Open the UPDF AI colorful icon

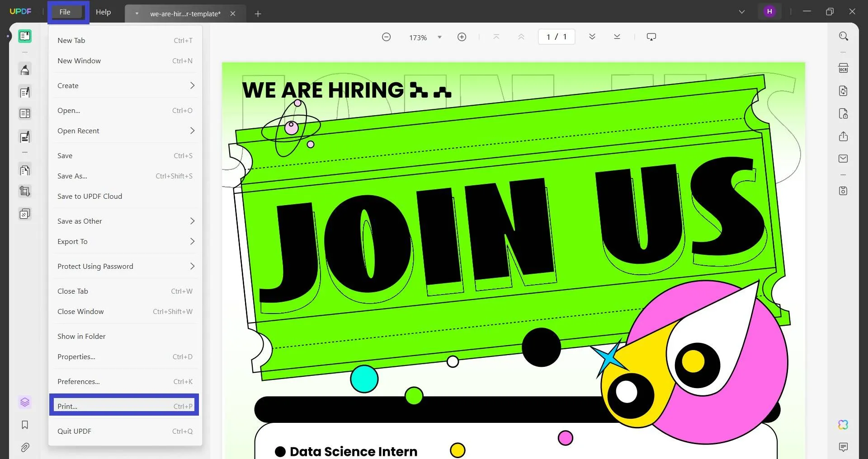(x=843, y=425)
